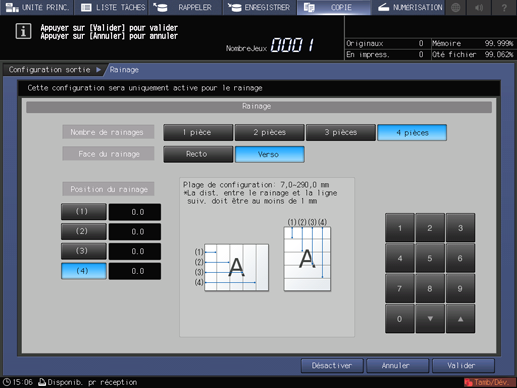Click position (2) value field

coord(135,232)
